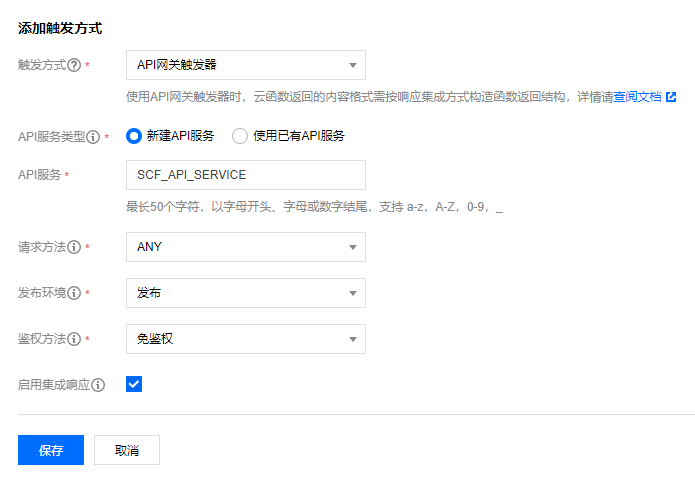695x482 pixels.
Task: Click the external link icon after 查阅文档
Action: [671, 97]
